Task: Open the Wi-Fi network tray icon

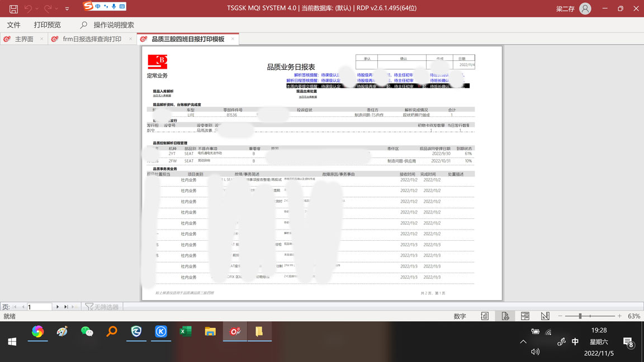Action: (548, 332)
